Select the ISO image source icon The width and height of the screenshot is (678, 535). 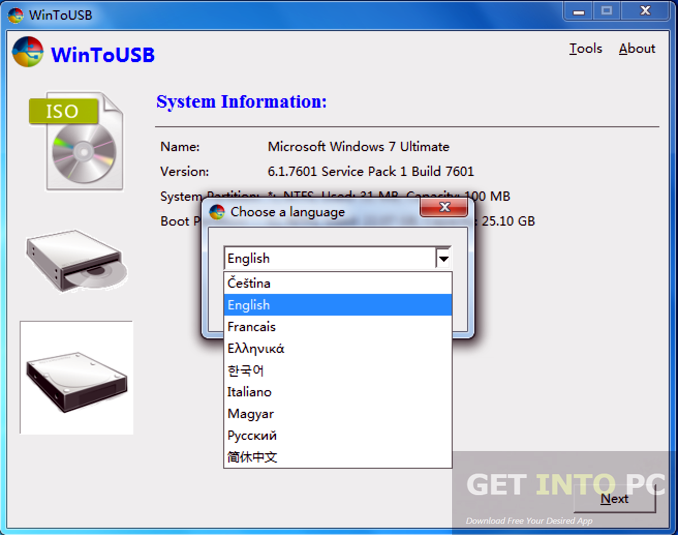click(76, 141)
